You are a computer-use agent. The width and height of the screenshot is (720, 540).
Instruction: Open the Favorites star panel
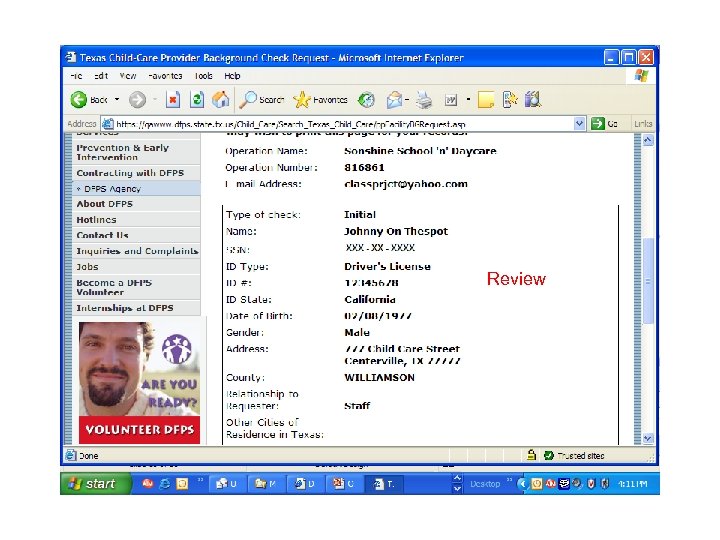click(321, 100)
